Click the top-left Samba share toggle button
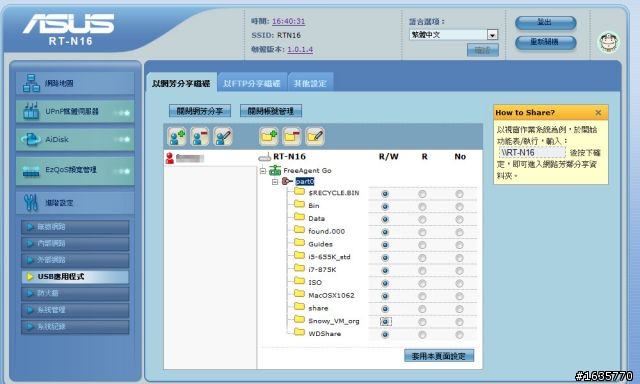 200,111
